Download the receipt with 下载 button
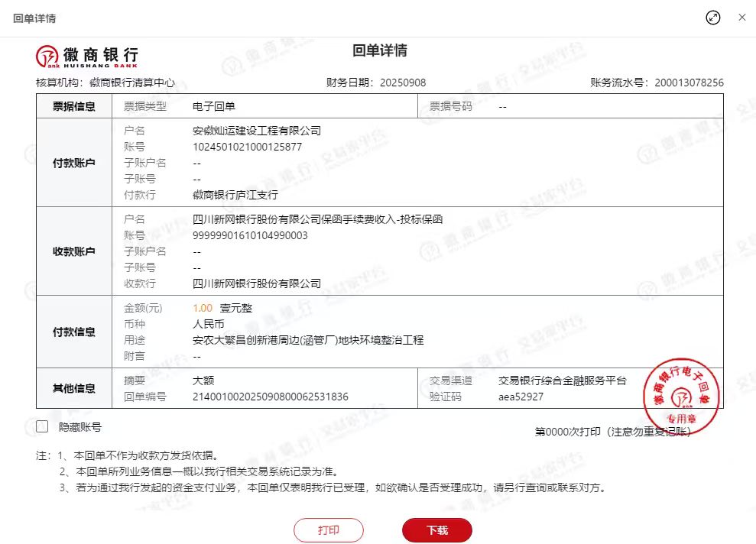 pos(437,530)
